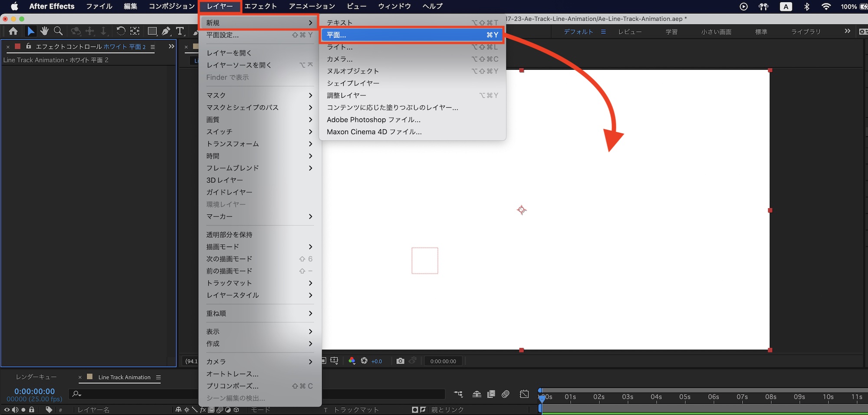Switch to the レンダーキュー tab
The height and width of the screenshot is (415, 868).
coord(36,377)
